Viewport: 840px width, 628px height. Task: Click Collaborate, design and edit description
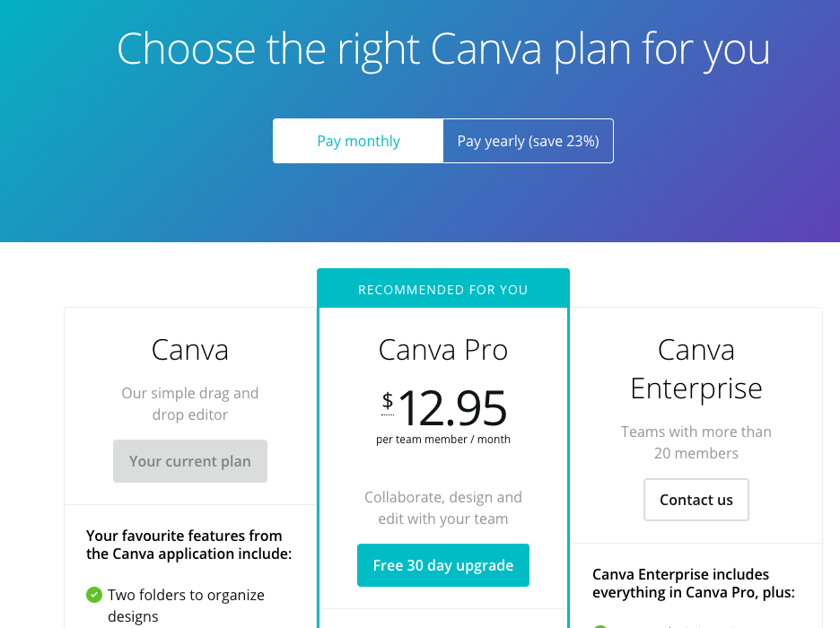coord(443,508)
